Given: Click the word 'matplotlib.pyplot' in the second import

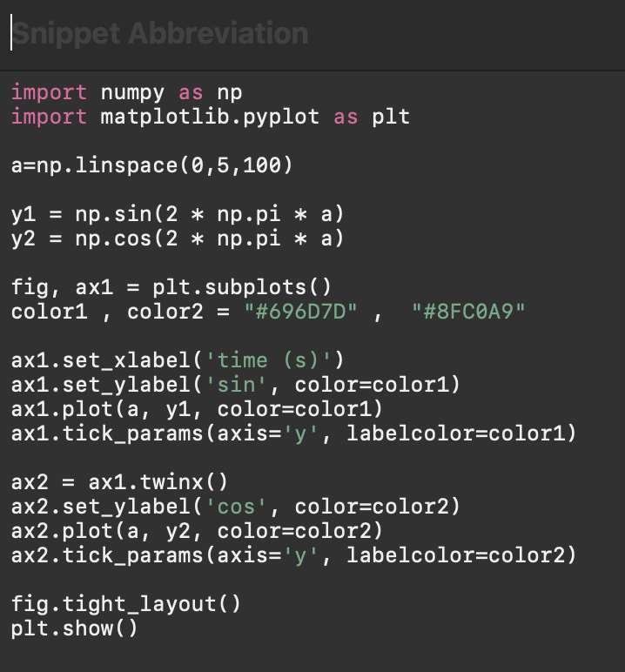Looking at the screenshot, I should pos(210,117).
